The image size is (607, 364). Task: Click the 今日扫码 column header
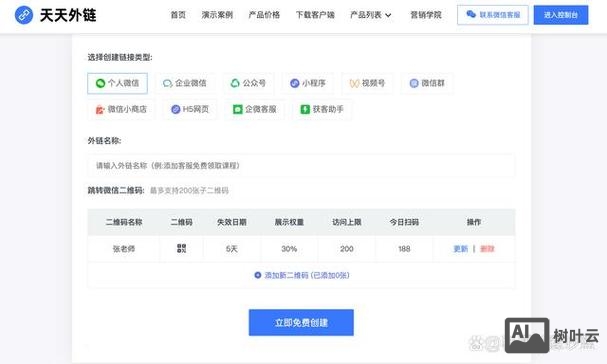[x=404, y=222]
